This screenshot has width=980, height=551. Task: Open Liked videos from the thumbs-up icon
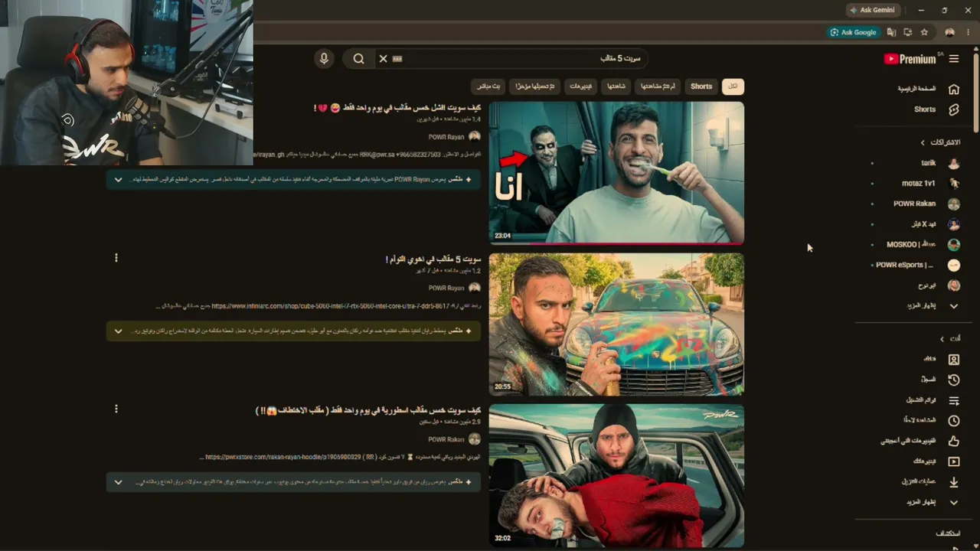pos(954,441)
